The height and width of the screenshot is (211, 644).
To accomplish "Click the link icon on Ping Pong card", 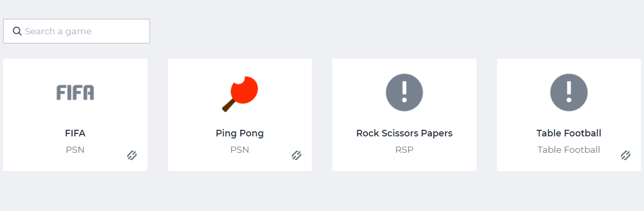I will [296, 155].
